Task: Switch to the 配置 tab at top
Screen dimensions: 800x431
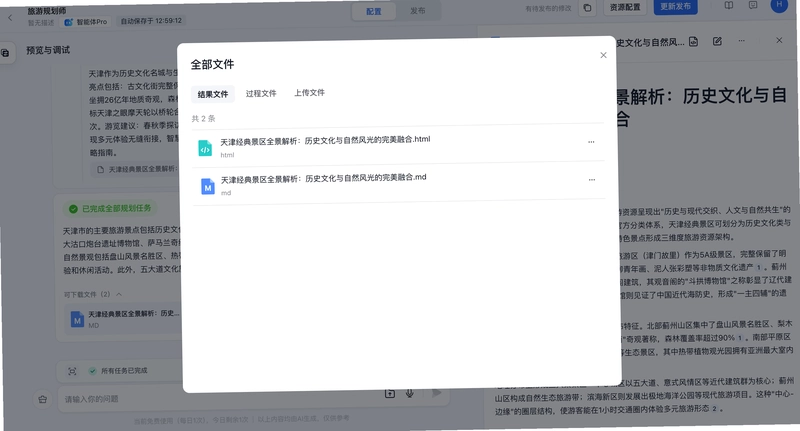Action: point(373,11)
